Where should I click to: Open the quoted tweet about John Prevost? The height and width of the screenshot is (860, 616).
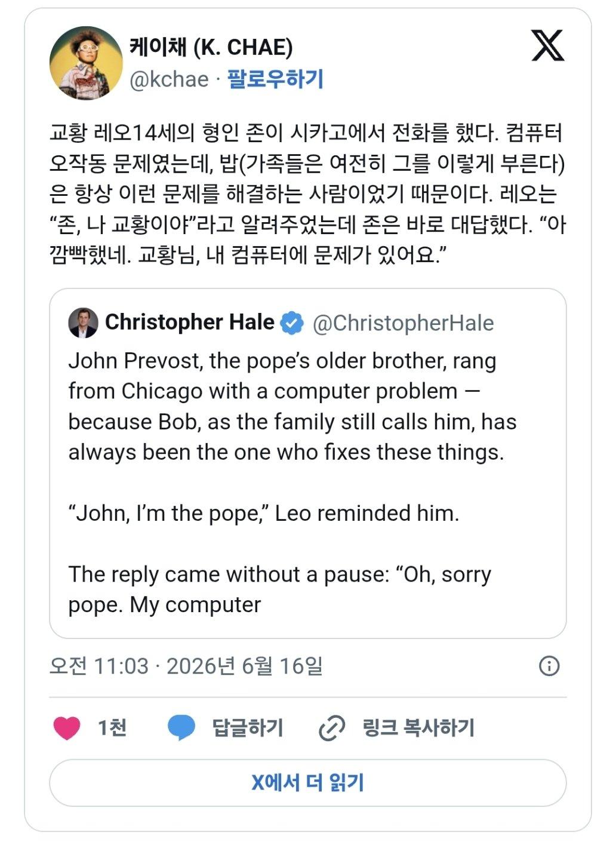[x=308, y=463]
